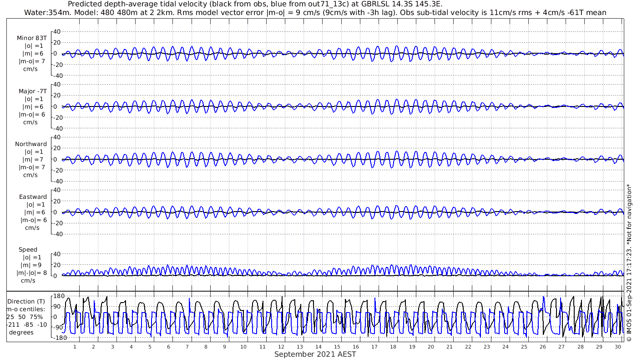Click the top '40' tick of Minor 83T axis
Screen dimensions: 637x364
coord(57,31)
